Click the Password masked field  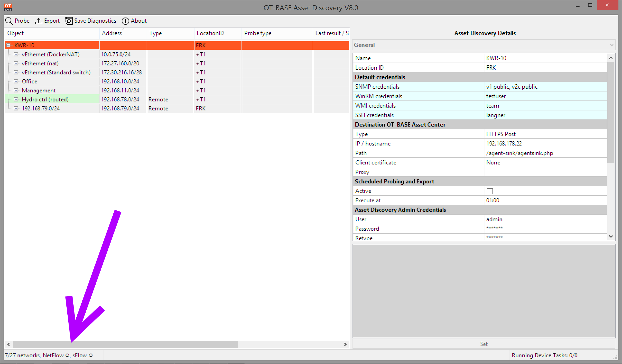(x=545, y=229)
